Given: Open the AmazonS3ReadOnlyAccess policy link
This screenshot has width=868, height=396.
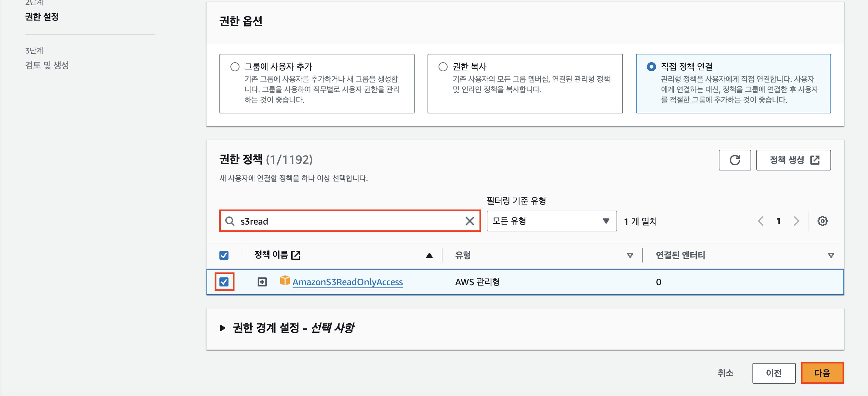Looking at the screenshot, I should (347, 282).
